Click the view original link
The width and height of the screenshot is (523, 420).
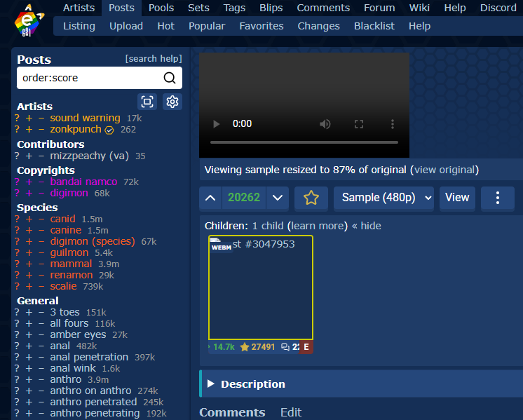click(444, 170)
